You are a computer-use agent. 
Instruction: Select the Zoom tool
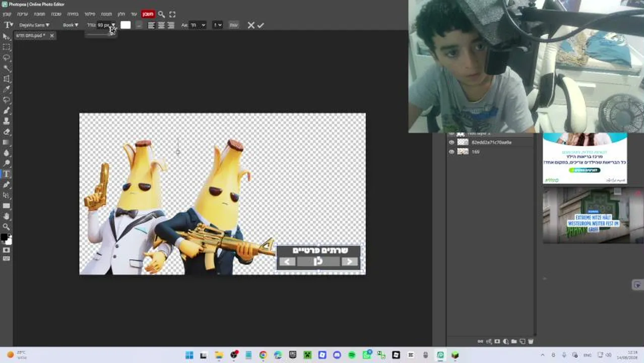[x=6, y=227]
